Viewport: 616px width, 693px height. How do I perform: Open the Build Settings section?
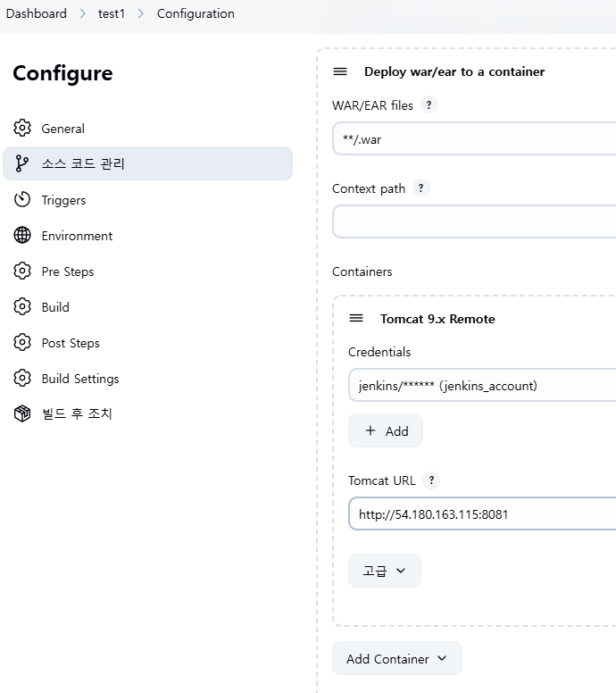(80, 379)
